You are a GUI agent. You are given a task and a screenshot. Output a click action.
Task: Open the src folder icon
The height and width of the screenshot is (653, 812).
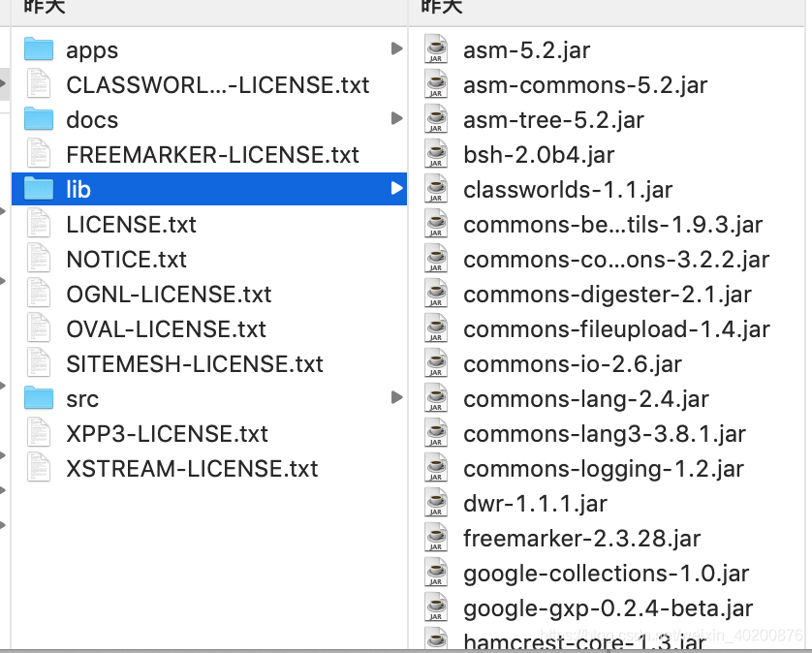tap(39, 398)
